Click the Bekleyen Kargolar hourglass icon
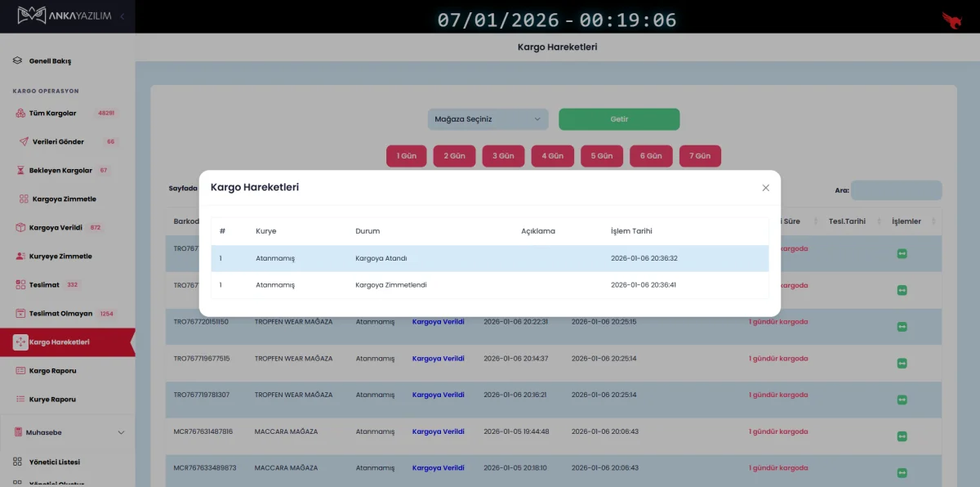 pyautogui.click(x=21, y=171)
